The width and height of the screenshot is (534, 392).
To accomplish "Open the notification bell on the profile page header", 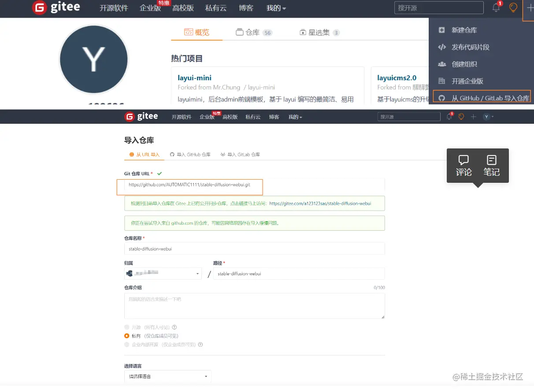I will [x=496, y=7].
